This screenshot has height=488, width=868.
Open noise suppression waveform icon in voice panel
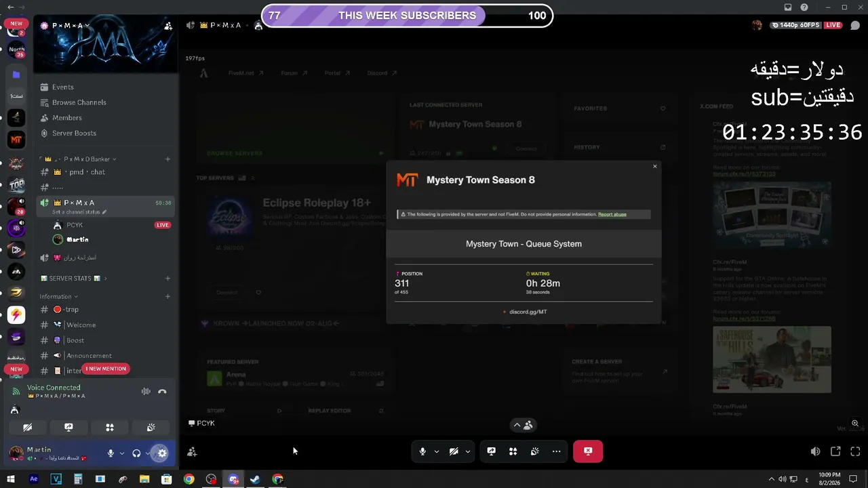pyautogui.click(x=146, y=391)
